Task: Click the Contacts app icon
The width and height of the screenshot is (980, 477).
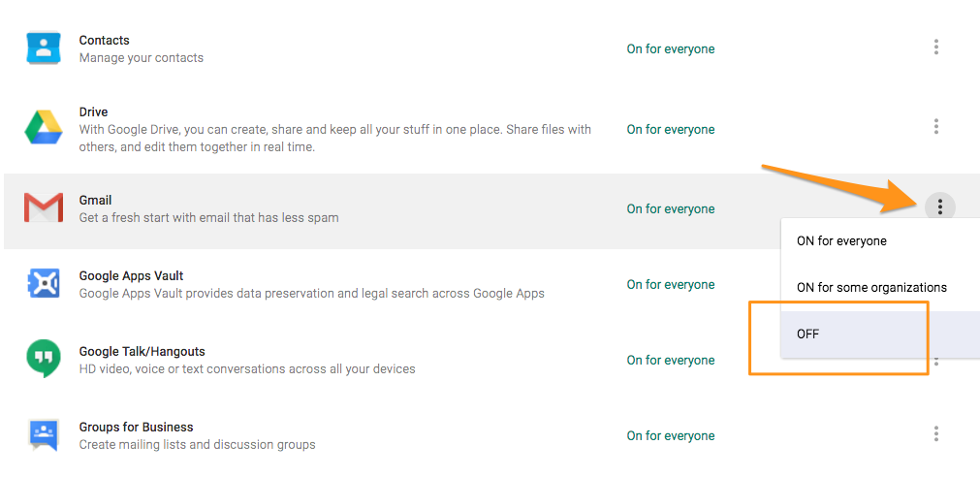Action: (43, 48)
